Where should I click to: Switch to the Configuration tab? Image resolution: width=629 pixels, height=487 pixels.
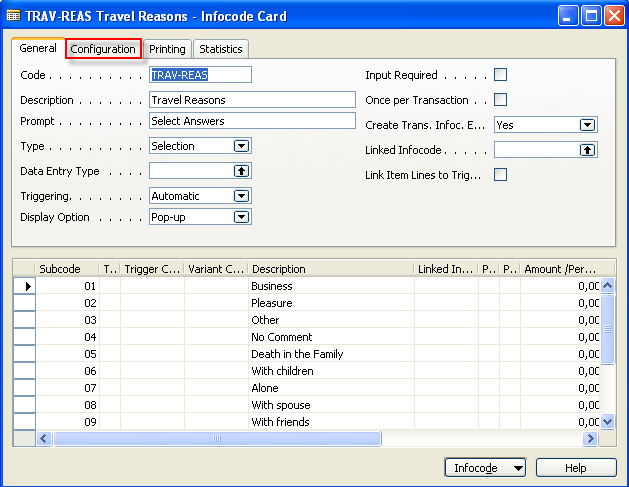click(103, 49)
